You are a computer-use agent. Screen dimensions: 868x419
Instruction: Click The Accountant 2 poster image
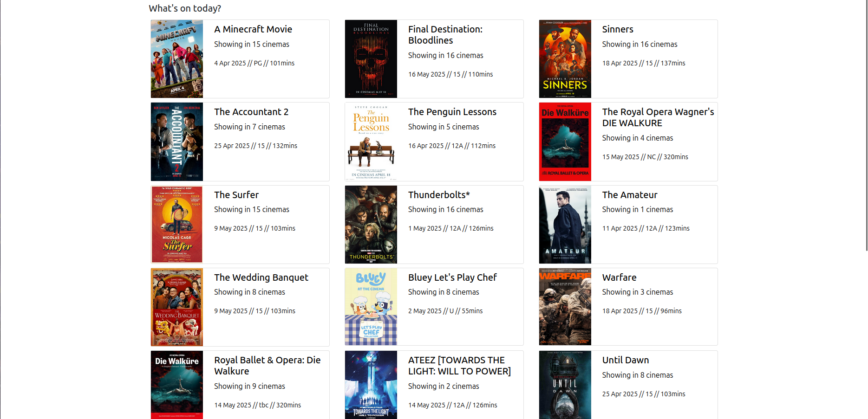point(176,142)
